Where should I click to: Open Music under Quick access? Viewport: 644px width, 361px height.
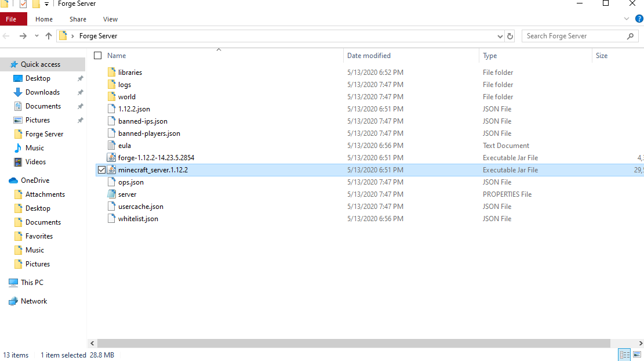35,148
